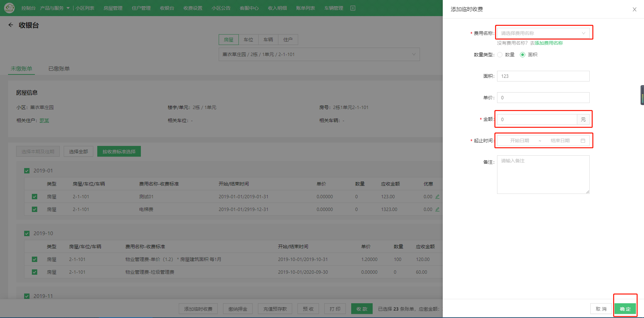Toggle the 2019-10 group checkbox
This screenshot has height=318, width=644.
[x=27, y=233]
